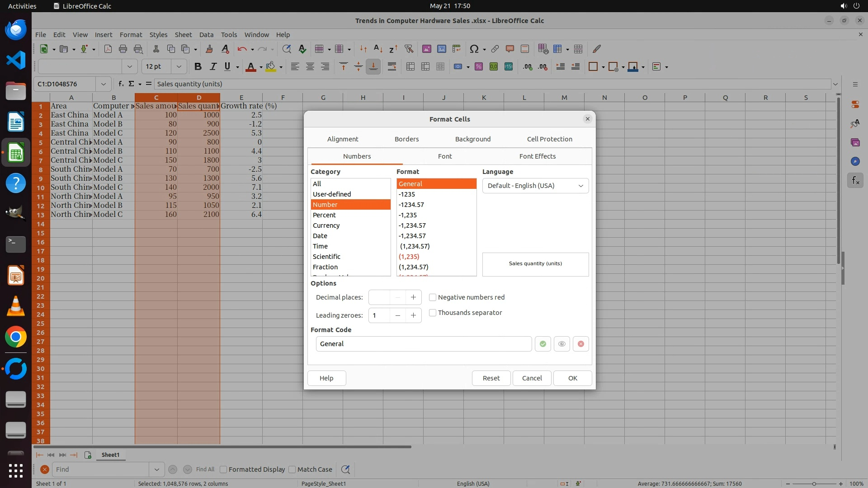Image resolution: width=868 pixels, height=488 pixels.
Task: Click the red Remove format code icon
Action: pos(581,344)
